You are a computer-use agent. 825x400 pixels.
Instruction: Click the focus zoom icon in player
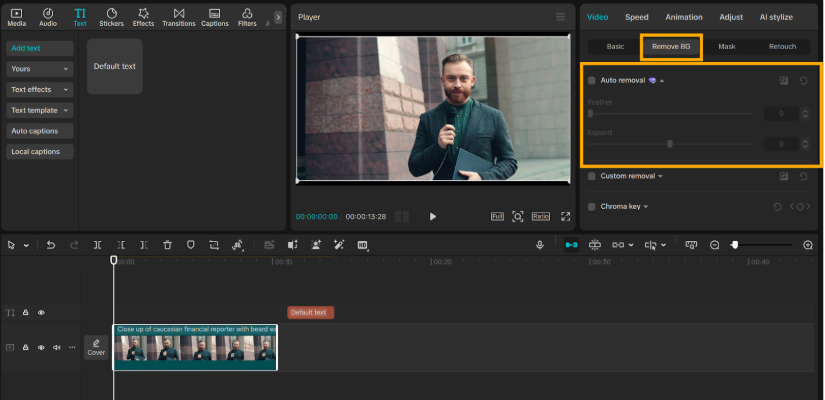518,216
